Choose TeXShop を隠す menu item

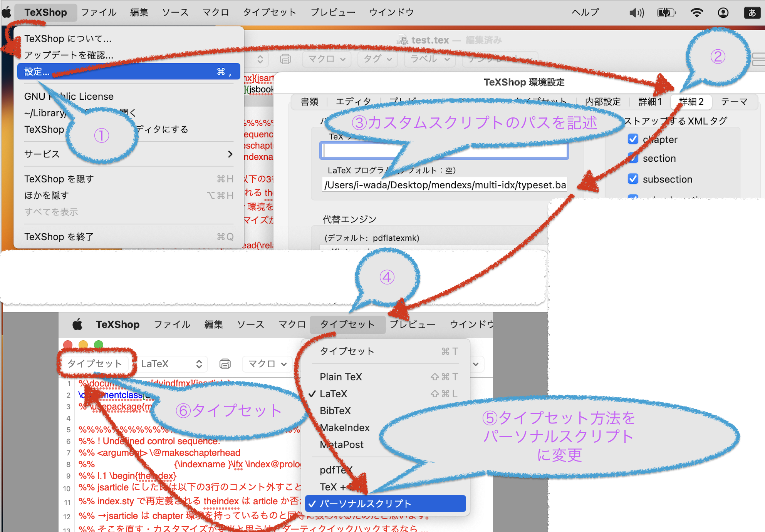[129, 179]
